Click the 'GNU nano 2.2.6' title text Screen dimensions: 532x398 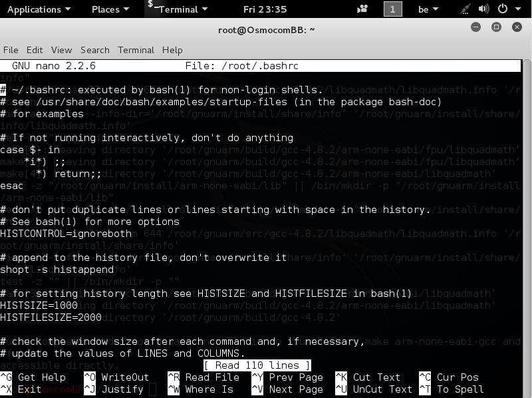pos(54,65)
